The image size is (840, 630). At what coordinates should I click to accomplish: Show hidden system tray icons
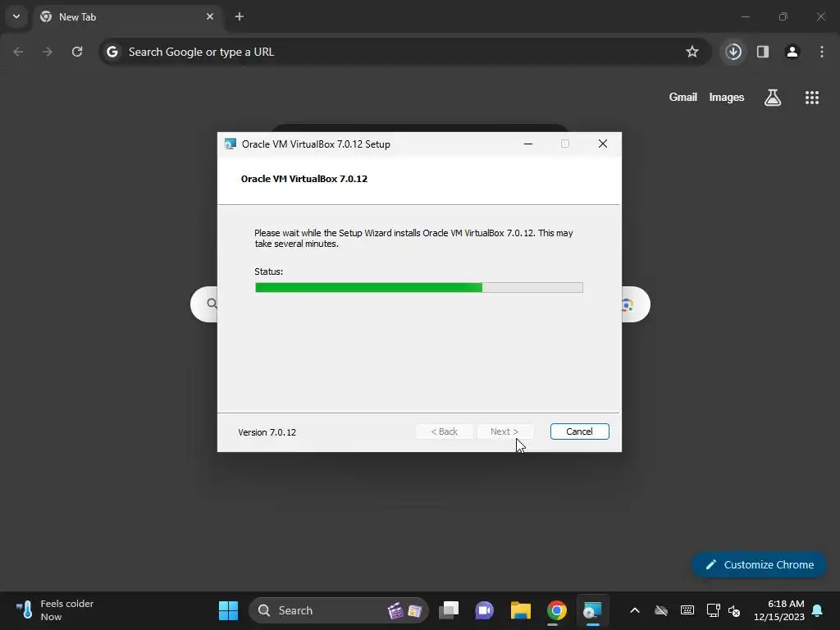635,610
